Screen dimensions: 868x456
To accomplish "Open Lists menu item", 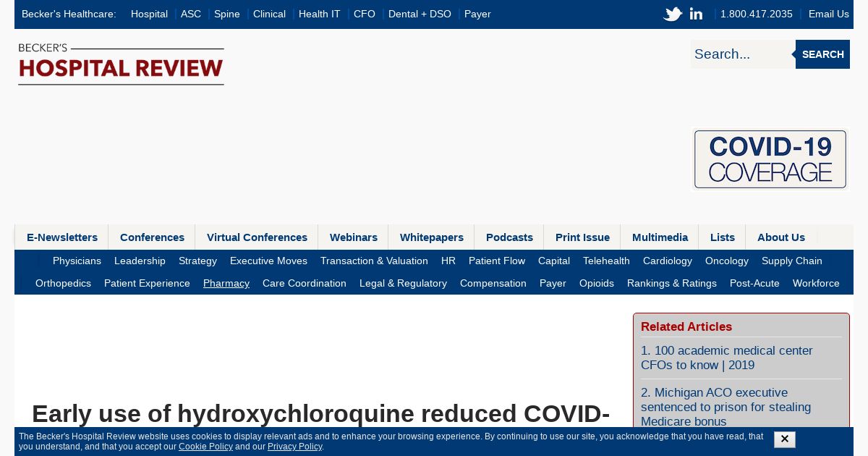I will coord(722,237).
